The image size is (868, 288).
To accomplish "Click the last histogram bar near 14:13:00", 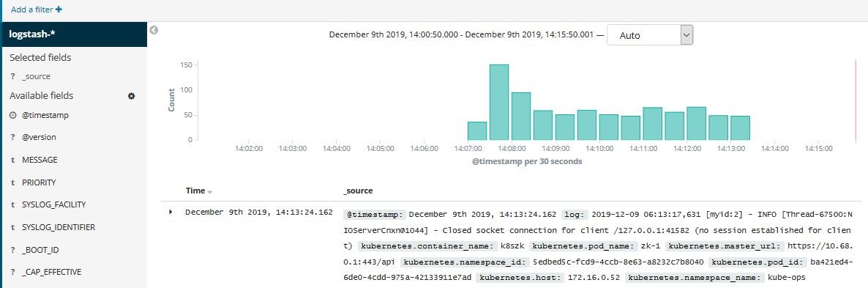I will pos(740,128).
